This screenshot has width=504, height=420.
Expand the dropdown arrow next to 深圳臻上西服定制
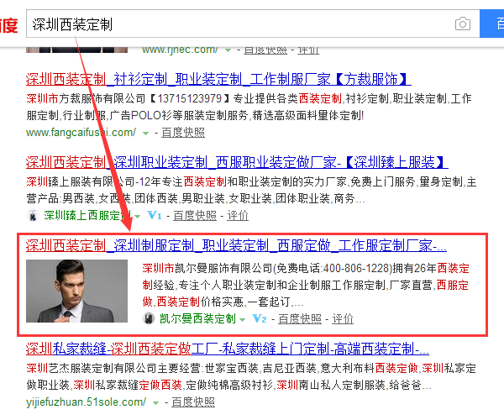137,217
